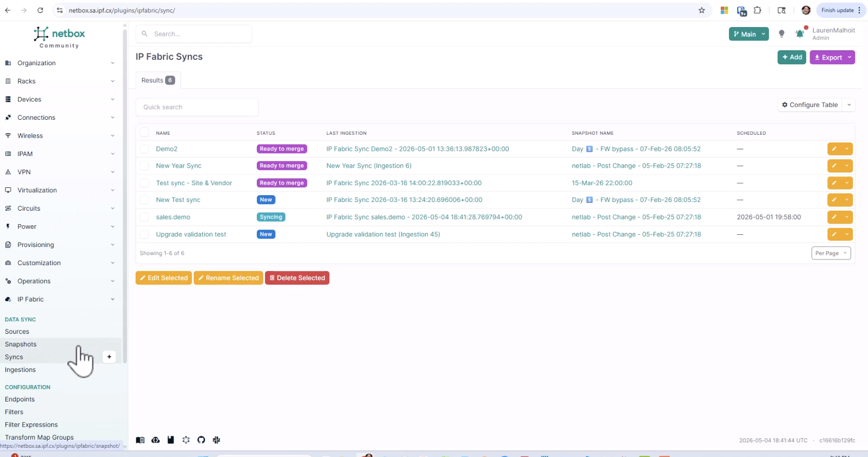Toggle the light bulb theme icon
This screenshot has height=457, width=868.
[x=782, y=34]
